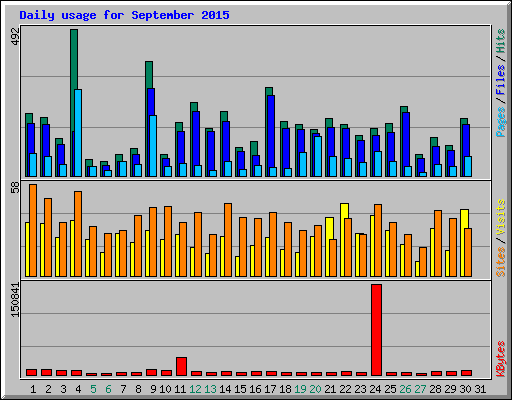512x400 pixels.
Task: Click green weekend day label 6
Action: coord(108,389)
